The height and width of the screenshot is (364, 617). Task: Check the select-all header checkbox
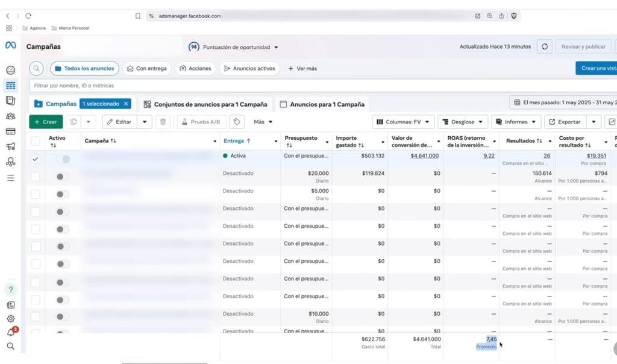coord(36,141)
